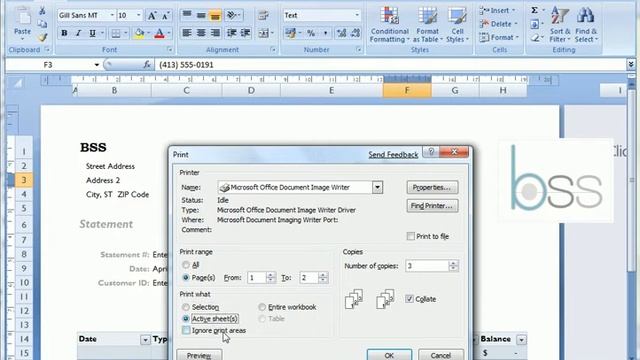Align text left in Alignment group
Image resolution: width=640 pixels, height=360 pixels.
click(x=187, y=33)
